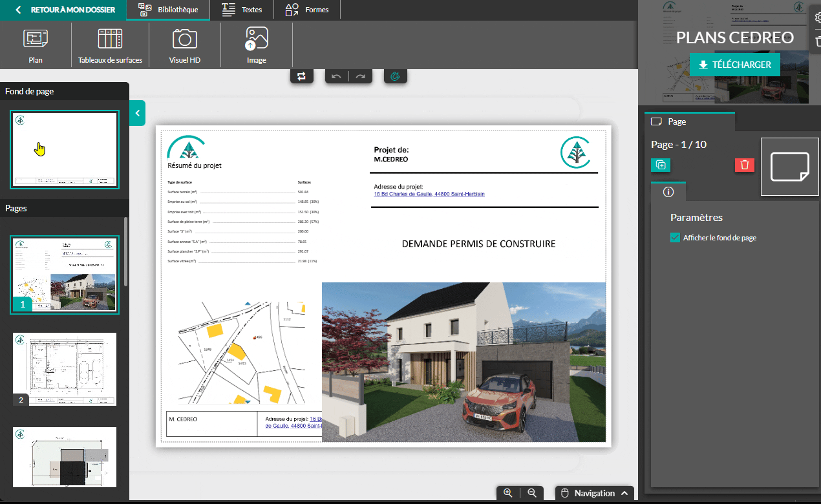Click Retour à mon dossier
The width and height of the screenshot is (821, 504).
pyautogui.click(x=65, y=10)
